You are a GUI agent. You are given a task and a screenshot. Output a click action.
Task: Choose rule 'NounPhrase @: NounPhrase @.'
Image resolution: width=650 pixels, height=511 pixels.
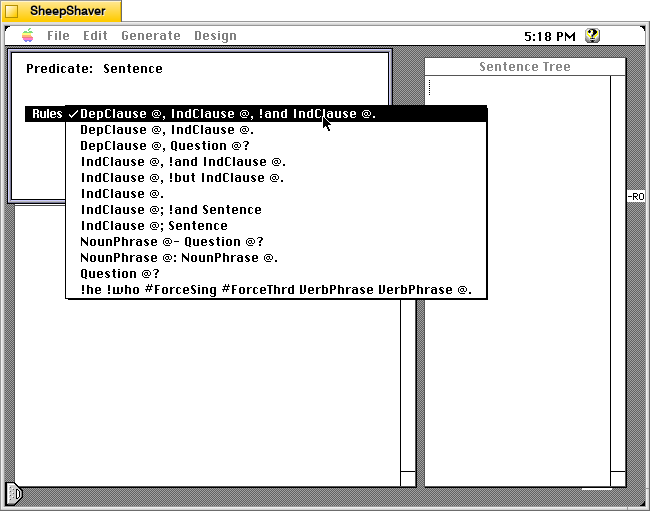point(276,258)
